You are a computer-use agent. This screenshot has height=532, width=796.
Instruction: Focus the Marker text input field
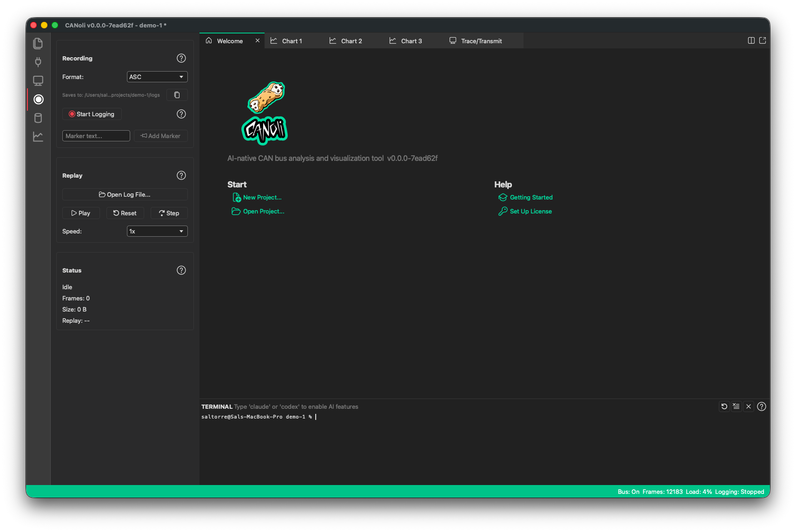point(96,136)
